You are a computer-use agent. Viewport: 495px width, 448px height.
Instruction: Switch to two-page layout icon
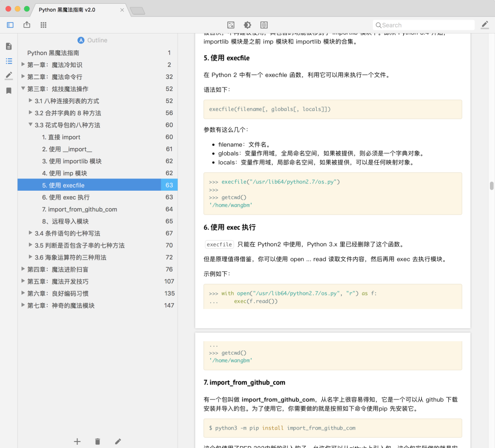click(x=264, y=25)
